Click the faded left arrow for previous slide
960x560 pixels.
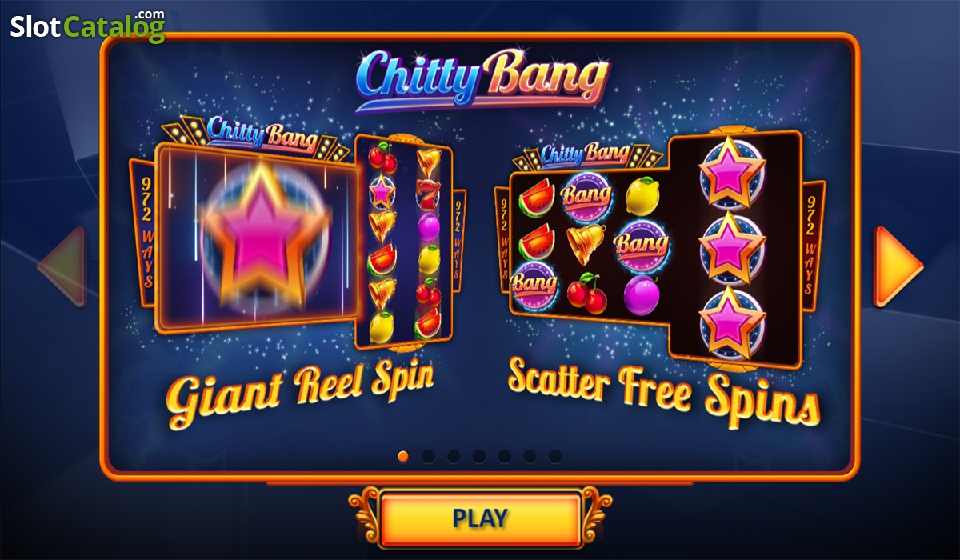62,266
